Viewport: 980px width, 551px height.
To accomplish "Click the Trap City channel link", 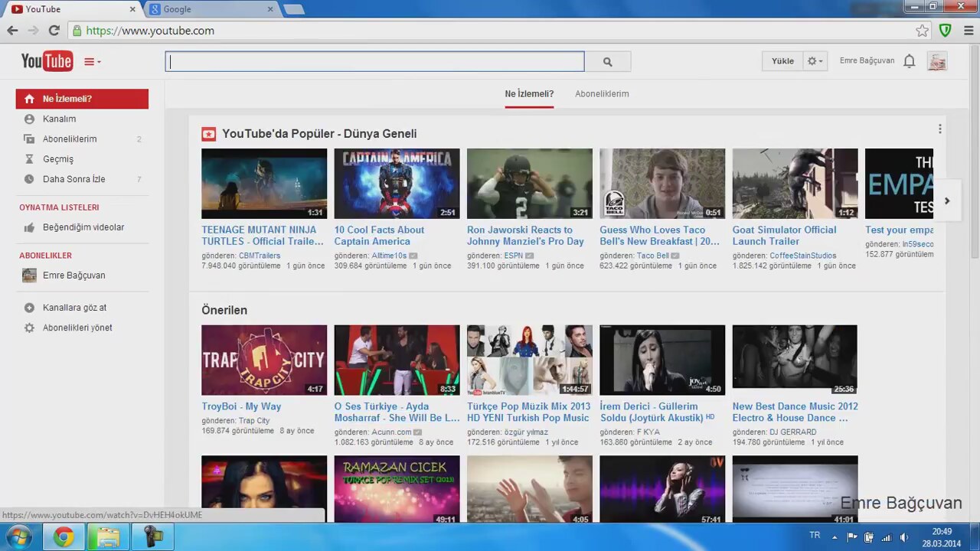I will click(254, 421).
